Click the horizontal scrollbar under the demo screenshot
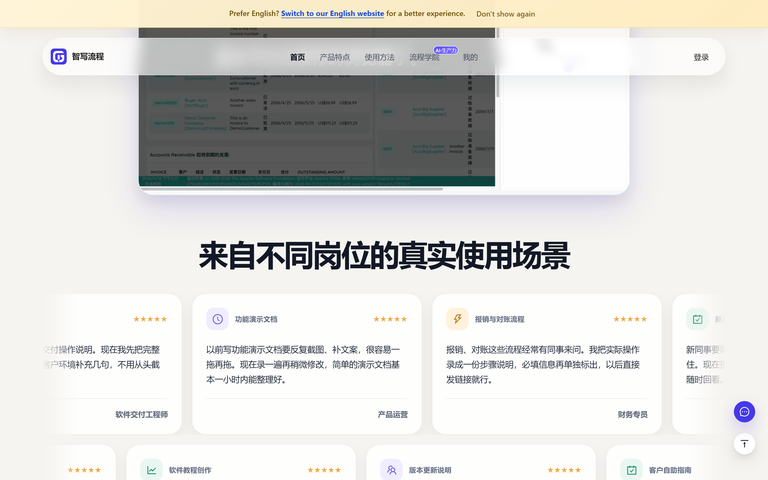This screenshot has height=480, width=768. pyautogui.click(x=292, y=189)
